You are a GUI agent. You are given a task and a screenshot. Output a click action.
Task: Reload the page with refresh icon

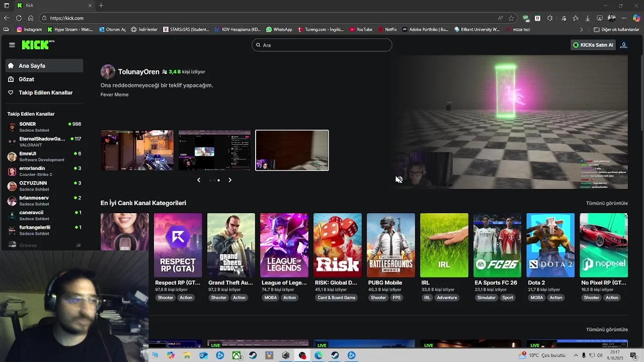point(19,18)
